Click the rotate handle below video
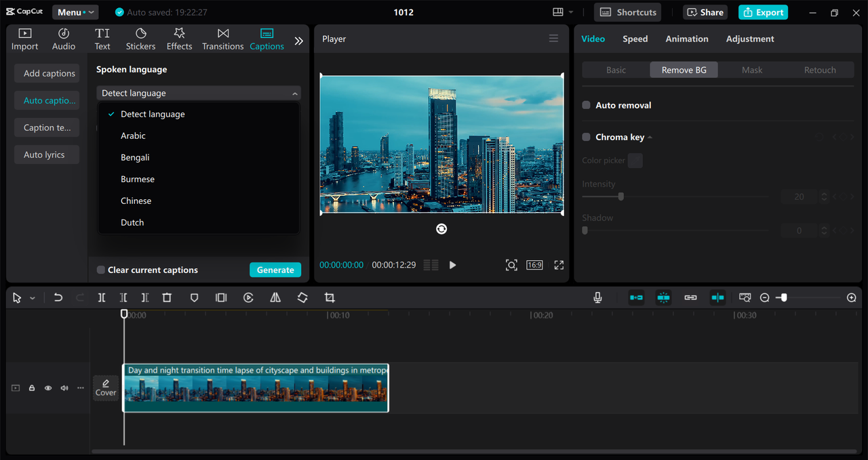868x460 pixels. pyautogui.click(x=441, y=229)
